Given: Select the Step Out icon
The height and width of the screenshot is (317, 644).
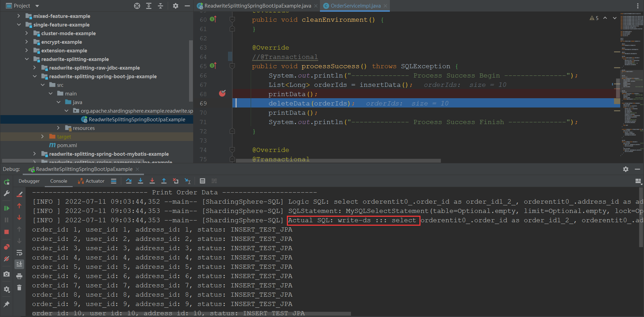Looking at the screenshot, I should 164,181.
